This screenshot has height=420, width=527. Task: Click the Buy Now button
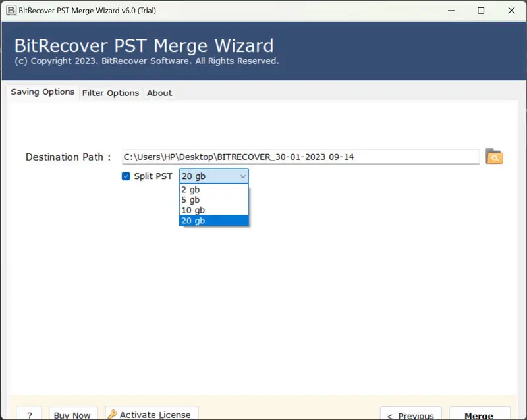click(x=72, y=414)
